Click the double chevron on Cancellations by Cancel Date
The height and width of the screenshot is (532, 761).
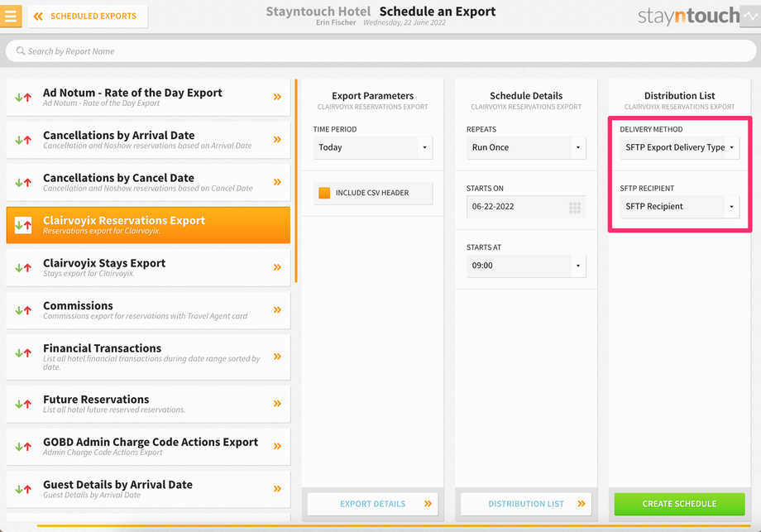(x=277, y=182)
